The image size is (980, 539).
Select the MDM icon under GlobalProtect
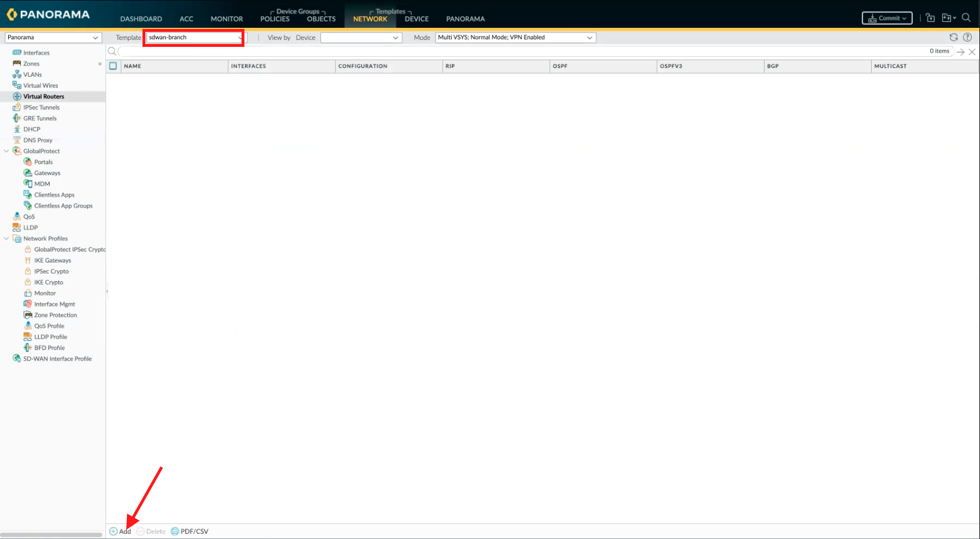[28, 184]
